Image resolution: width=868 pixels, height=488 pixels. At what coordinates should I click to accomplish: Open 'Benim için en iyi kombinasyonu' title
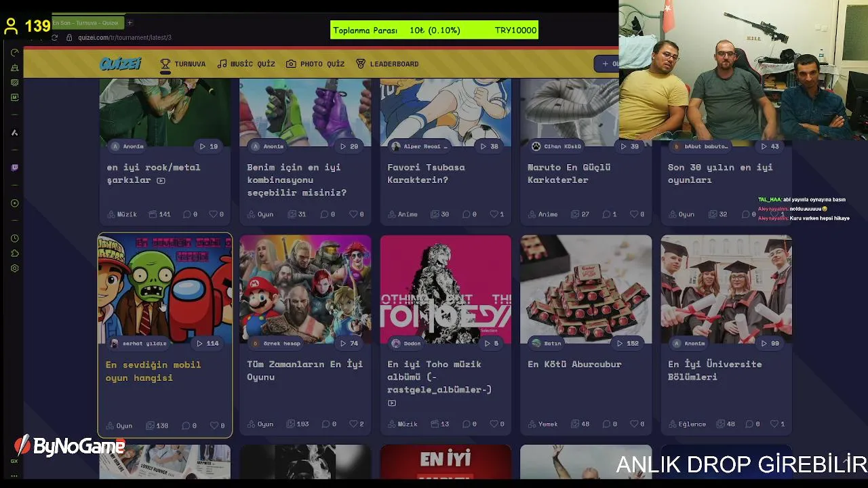[x=296, y=180]
